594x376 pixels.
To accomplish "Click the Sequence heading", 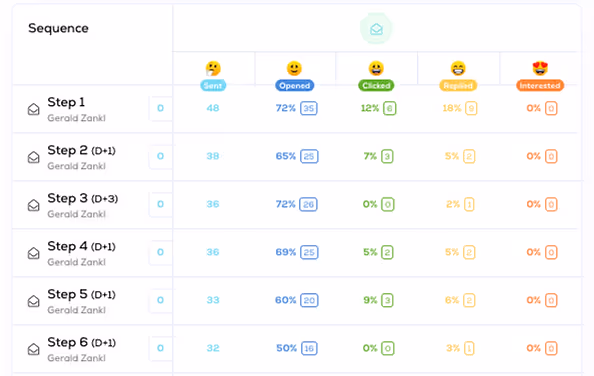I will pos(58,28).
